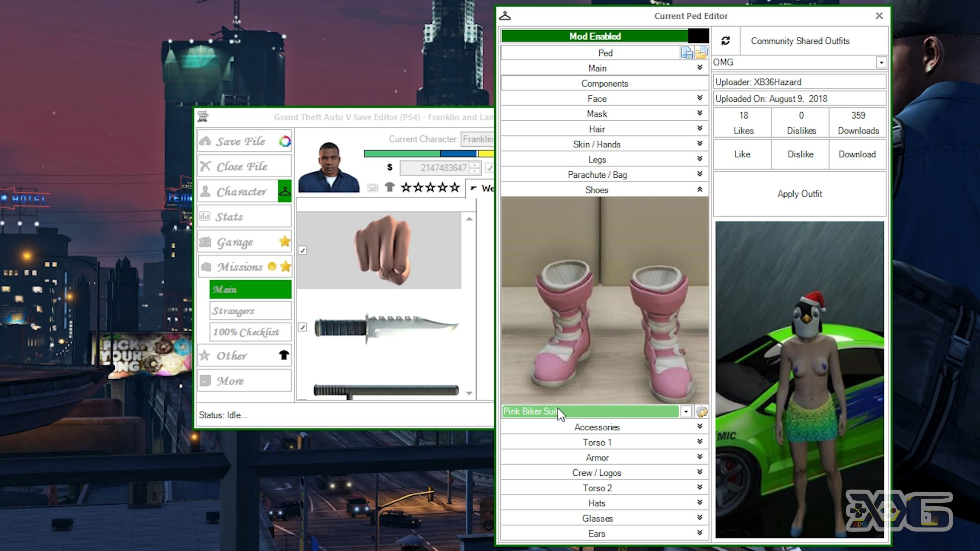Click the app logo icon in Save Editor title bar
Screen dimensions: 980x551
coord(203,116)
